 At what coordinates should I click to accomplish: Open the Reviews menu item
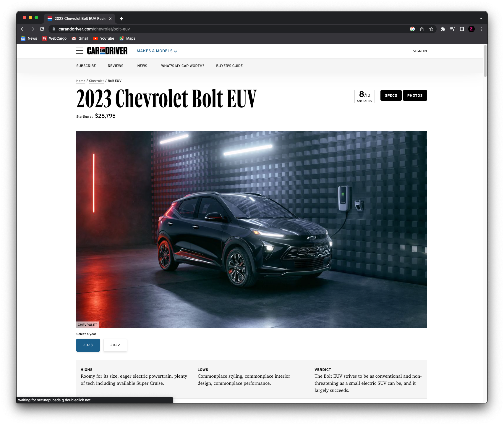116,66
